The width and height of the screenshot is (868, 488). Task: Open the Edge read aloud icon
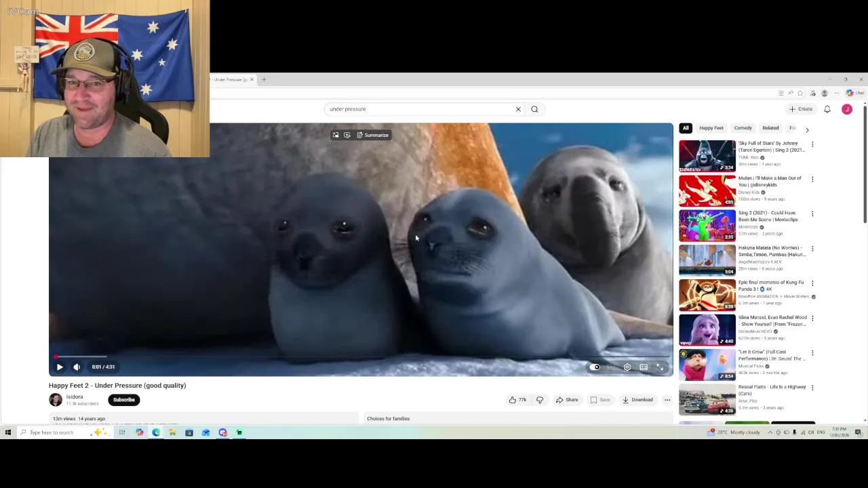[791, 93]
